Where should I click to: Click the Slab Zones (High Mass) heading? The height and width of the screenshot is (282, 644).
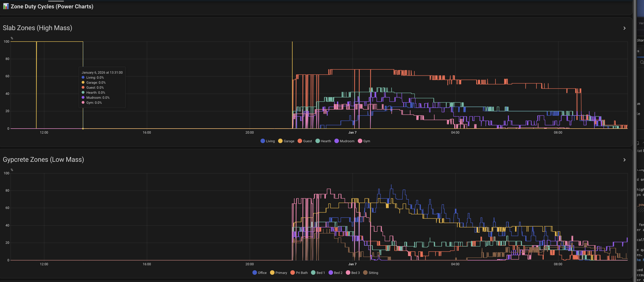[37, 28]
